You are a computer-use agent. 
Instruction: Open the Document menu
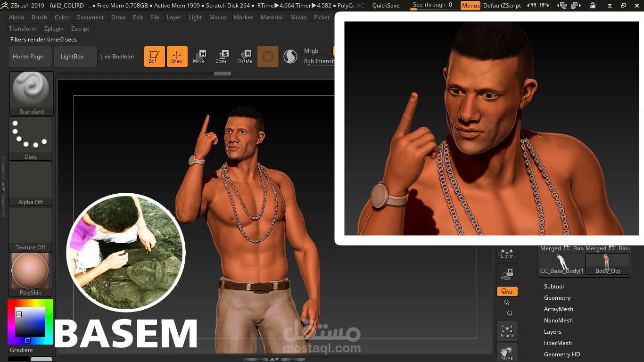point(90,17)
